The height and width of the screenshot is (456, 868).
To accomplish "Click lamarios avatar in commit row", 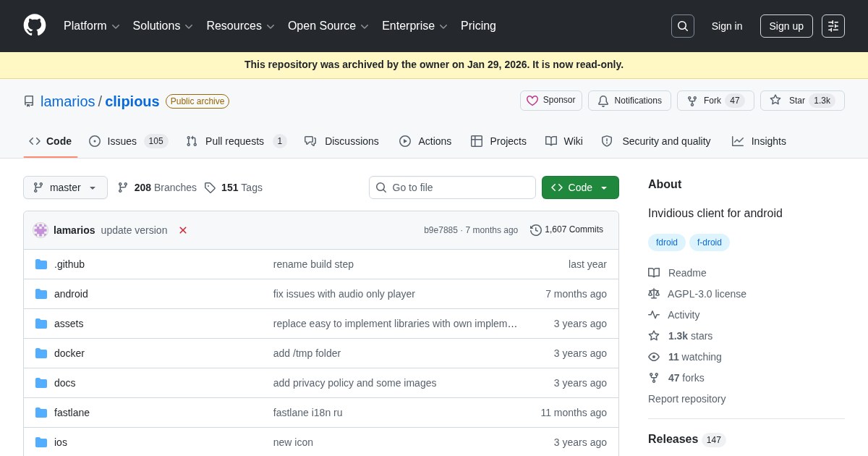I will (x=41, y=230).
